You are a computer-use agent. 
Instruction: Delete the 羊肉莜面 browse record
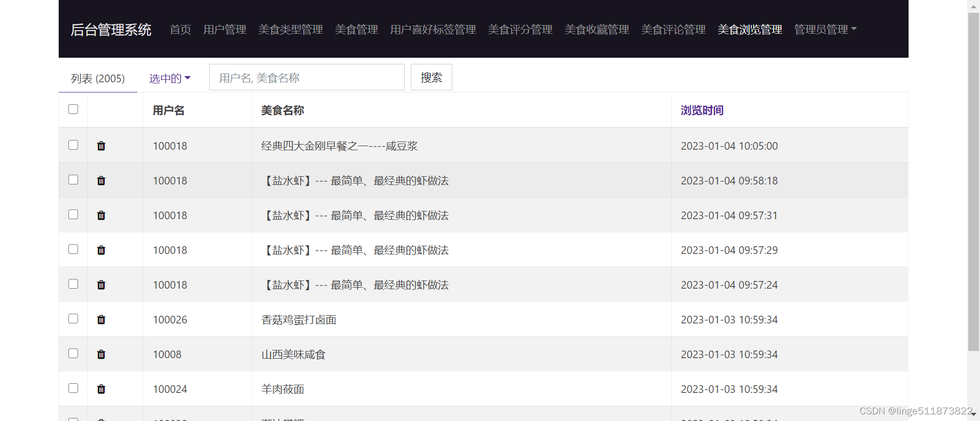point(101,389)
